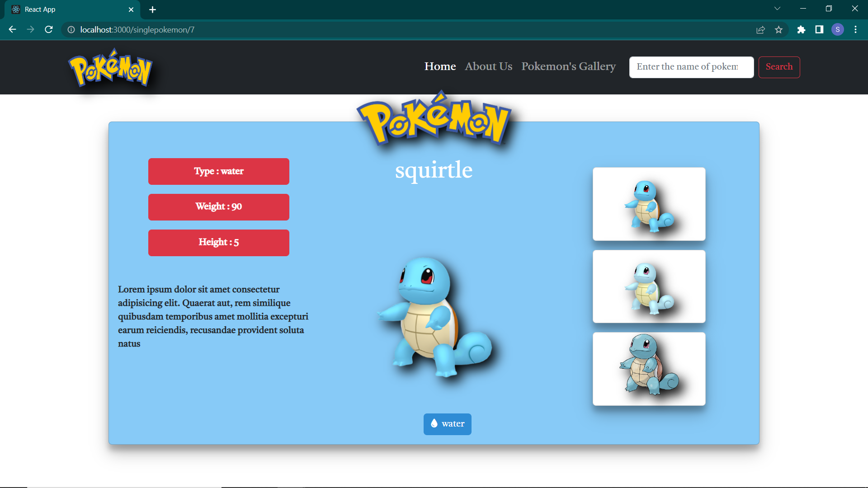Select the Home navigation link
The image size is (868, 488).
[x=439, y=66]
